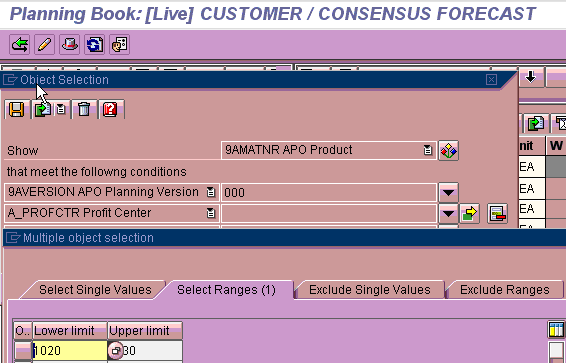Open A_PROFCTR Profit Center characteristic dropdown
The height and width of the screenshot is (363, 566).
pyautogui.click(x=210, y=213)
